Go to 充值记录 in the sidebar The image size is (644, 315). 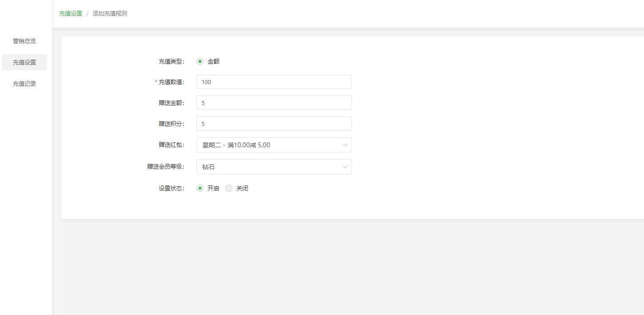(x=24, y=84)
